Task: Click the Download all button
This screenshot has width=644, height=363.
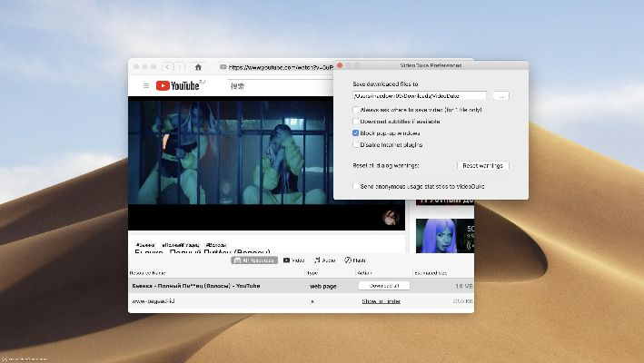Action: pyautogui.click(x=384, y=286)
